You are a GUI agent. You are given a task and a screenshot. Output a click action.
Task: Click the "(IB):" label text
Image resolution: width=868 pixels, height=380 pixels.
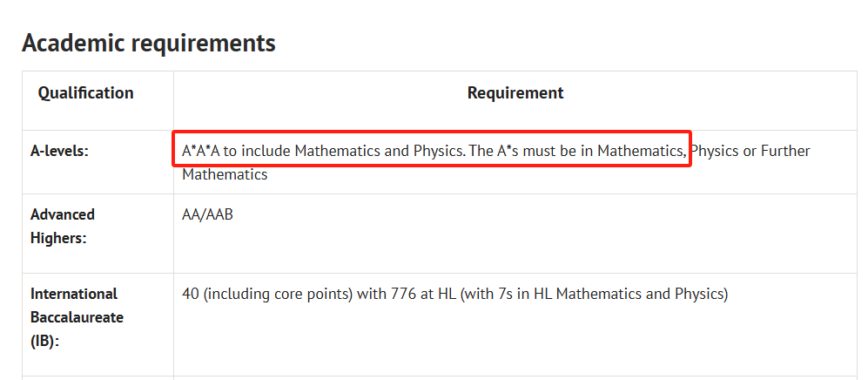pyautogui.click(x=45, y=342)
